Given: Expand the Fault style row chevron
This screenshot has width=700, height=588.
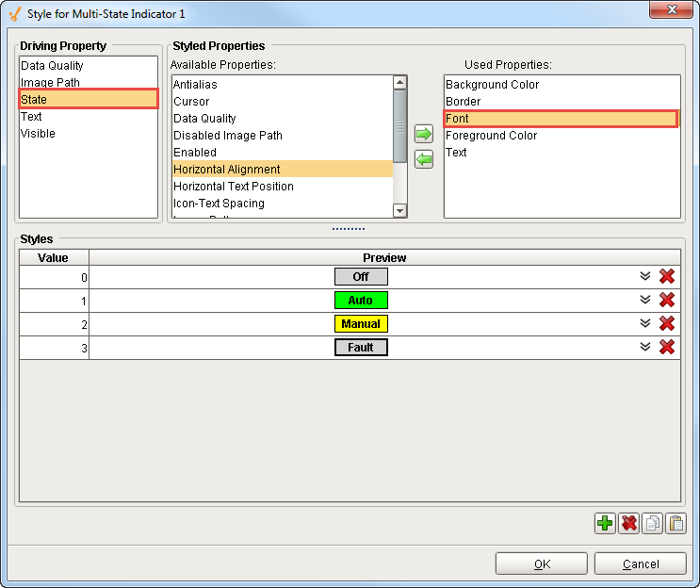Looking at the screenshot, I should [645, 347].
